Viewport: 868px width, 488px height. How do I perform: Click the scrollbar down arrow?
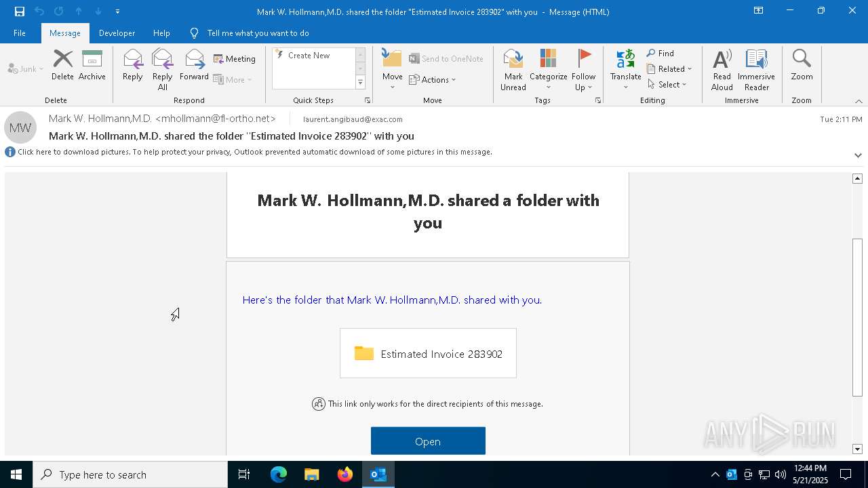point(857,449)
